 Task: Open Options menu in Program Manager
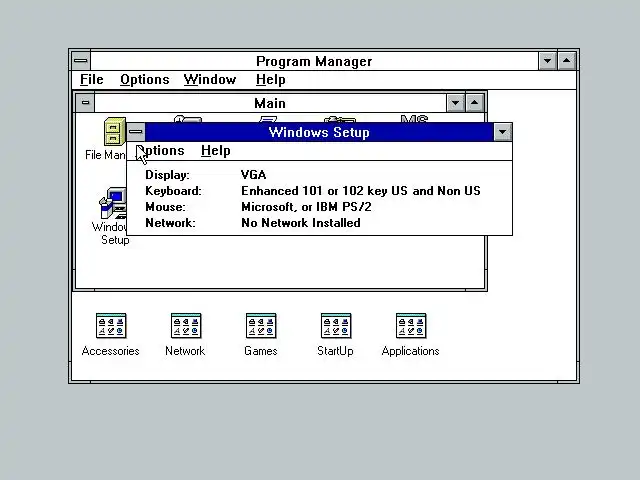pyautogui.click(x=144, y=80)
